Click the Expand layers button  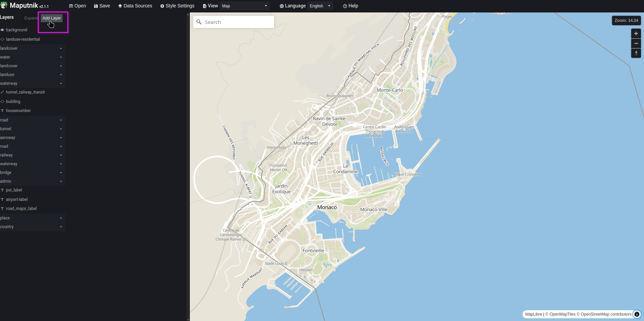[x=31, y=18]
